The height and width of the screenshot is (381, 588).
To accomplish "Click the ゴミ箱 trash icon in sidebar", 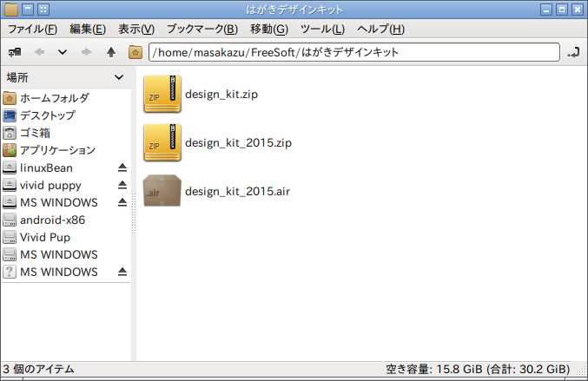I will tap(10, 133).
